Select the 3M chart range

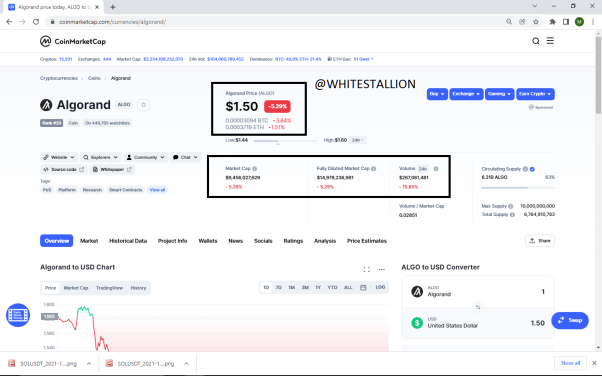point(305,288)
